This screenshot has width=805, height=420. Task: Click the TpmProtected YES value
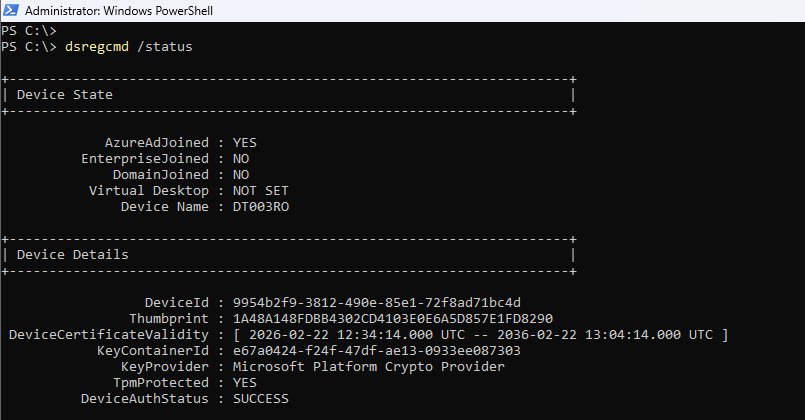[x=245, y=383]
